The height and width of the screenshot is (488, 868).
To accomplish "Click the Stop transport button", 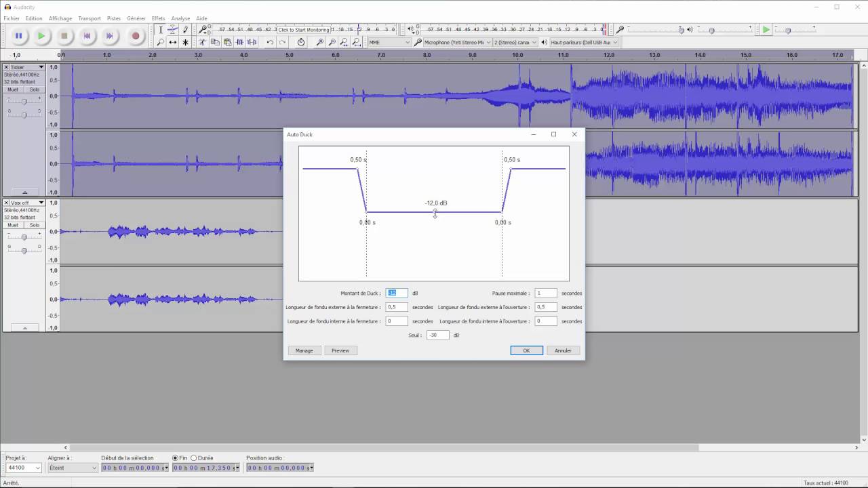I will point(64,36).
